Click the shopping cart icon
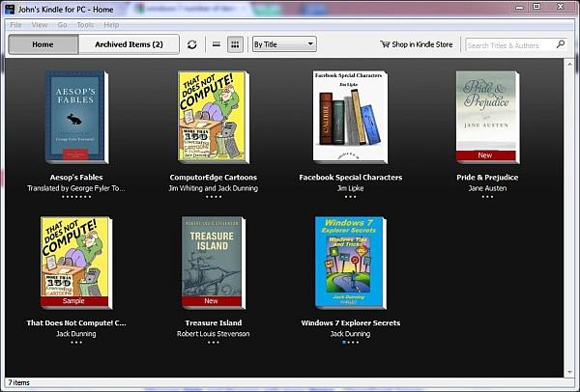 pyautogui.click(x=385, y=44)
